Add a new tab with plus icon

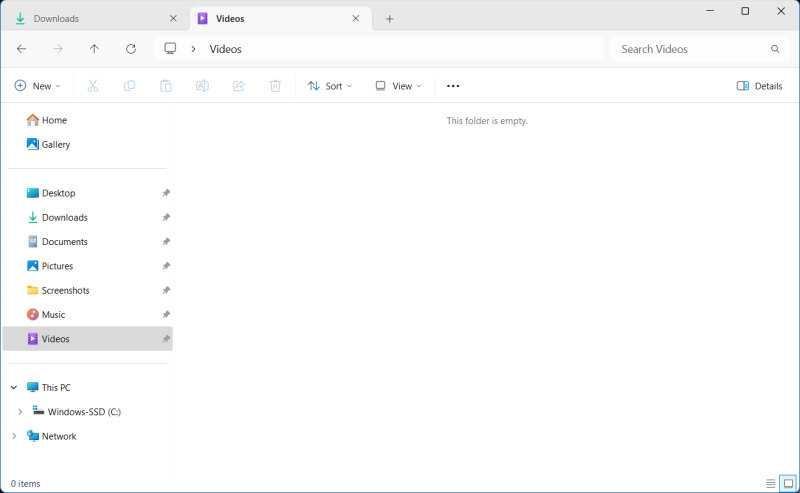tap(390, 19)
